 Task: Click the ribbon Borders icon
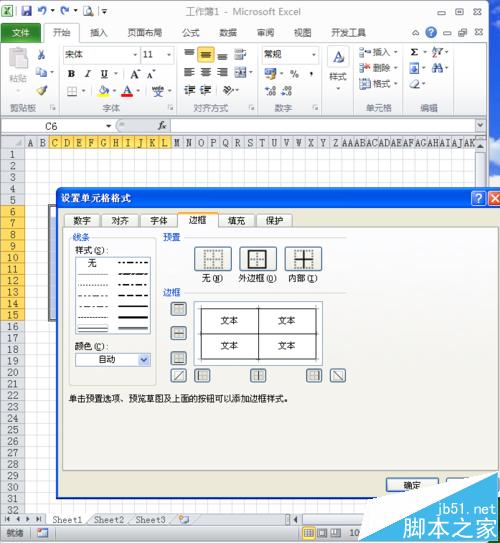click(72, 91)
